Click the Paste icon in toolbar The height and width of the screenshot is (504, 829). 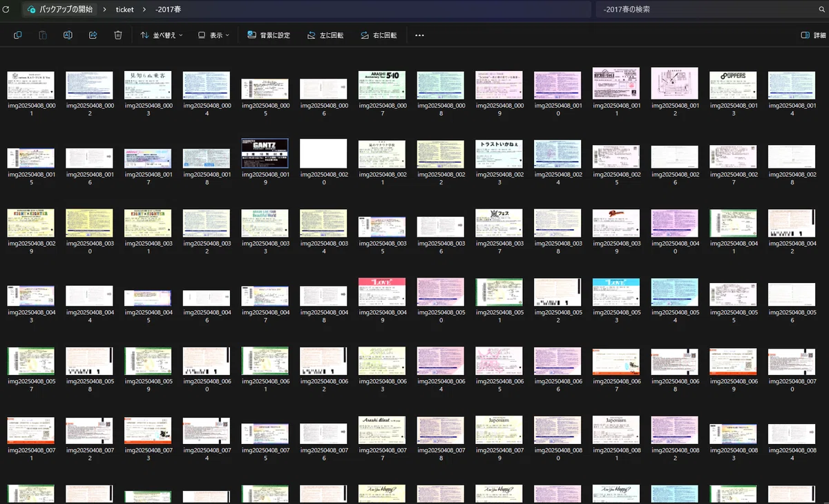tap(43, 35)
